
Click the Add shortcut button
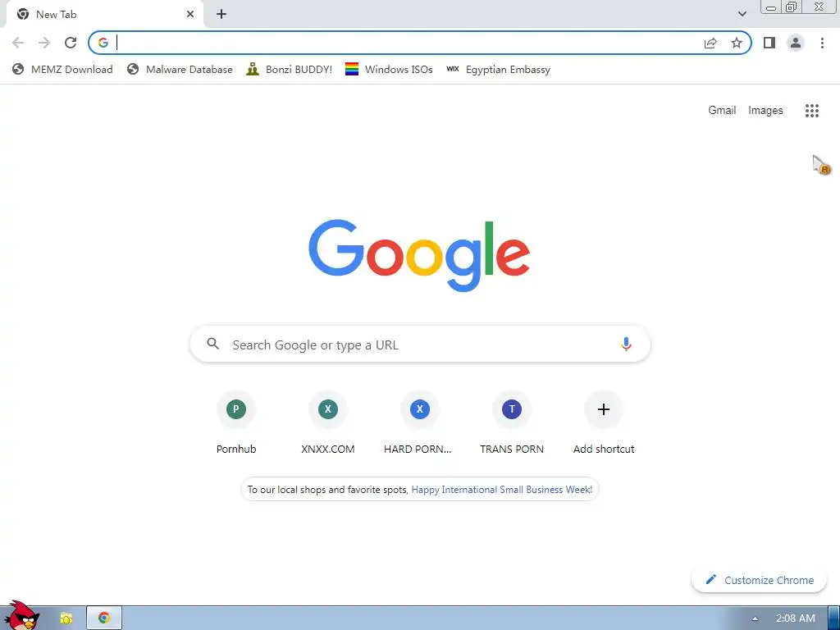pos(603,423)
